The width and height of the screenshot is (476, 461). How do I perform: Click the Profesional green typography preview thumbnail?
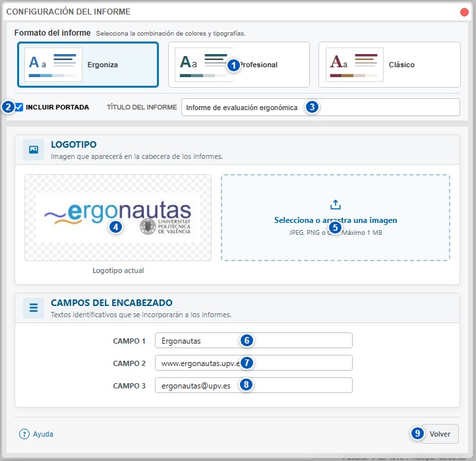click(204, 65)
